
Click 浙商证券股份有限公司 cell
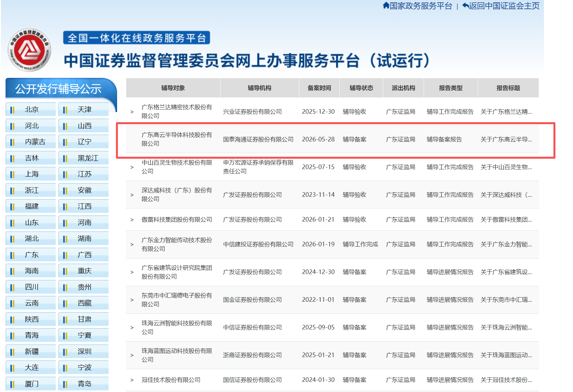(x=252, y=355)
